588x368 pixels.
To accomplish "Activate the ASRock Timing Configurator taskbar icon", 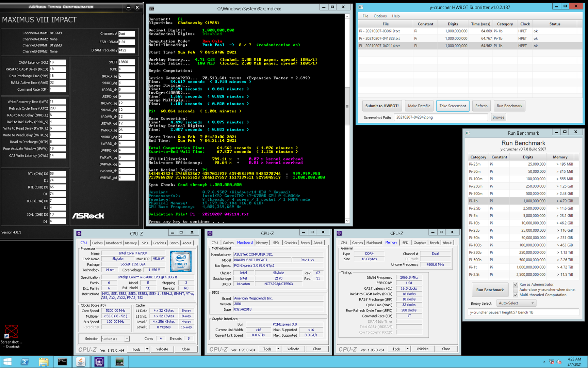I will (x=119, y=362).
